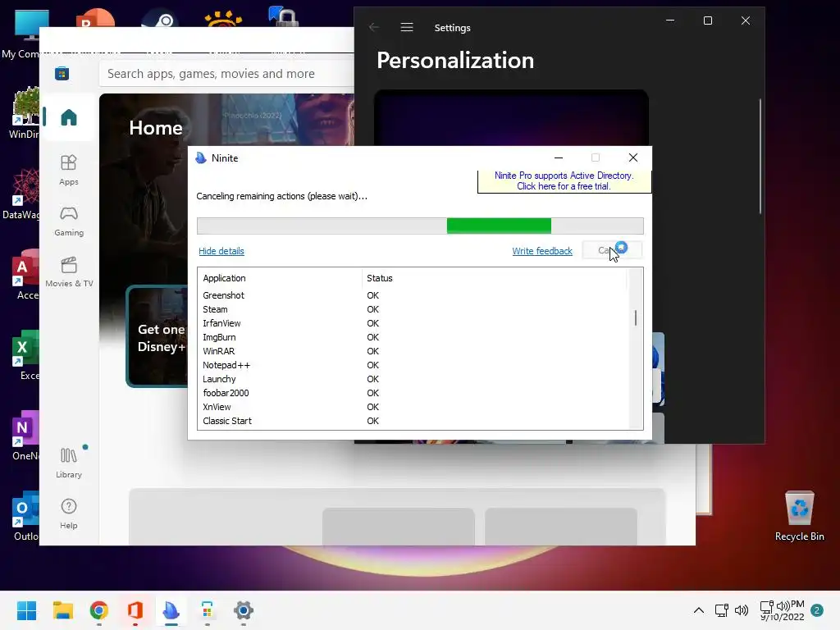The height and width of the screenshot is (630, 840).
Task: Open notification center badge
Action: click(x=817, y=610)
